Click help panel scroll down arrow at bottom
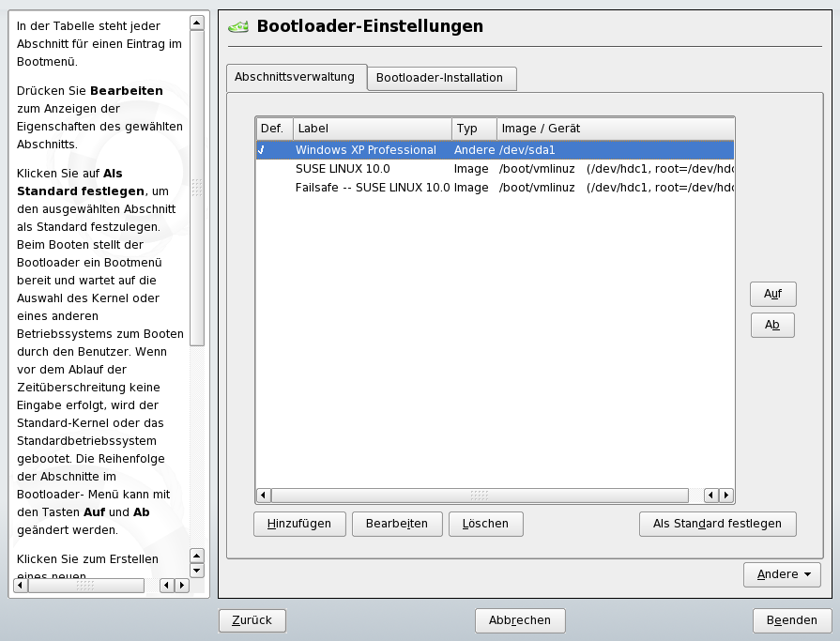This screenshot has width=840, height=641. pyautogui.click(x=196, y=570)
